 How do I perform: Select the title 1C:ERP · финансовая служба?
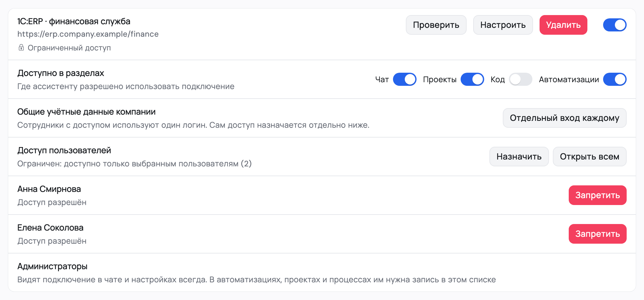tap(74, 21)
